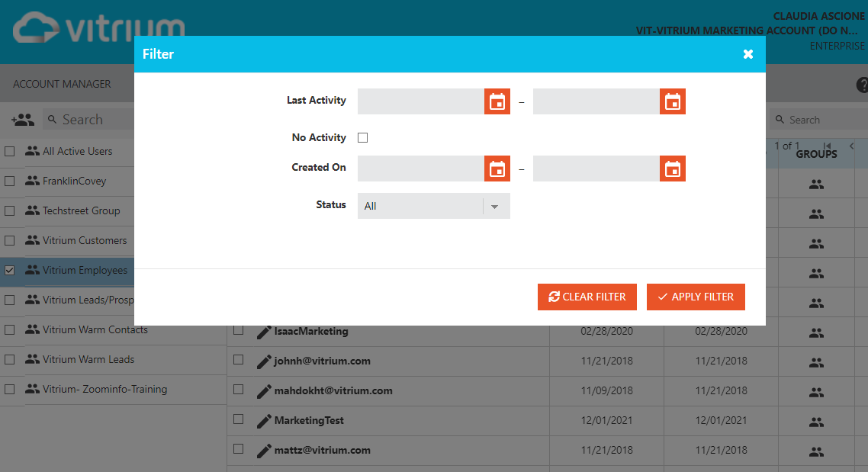This screenshot has height=472, width=868.
Task: Click the user list Search field
Action: pos(818,120)
